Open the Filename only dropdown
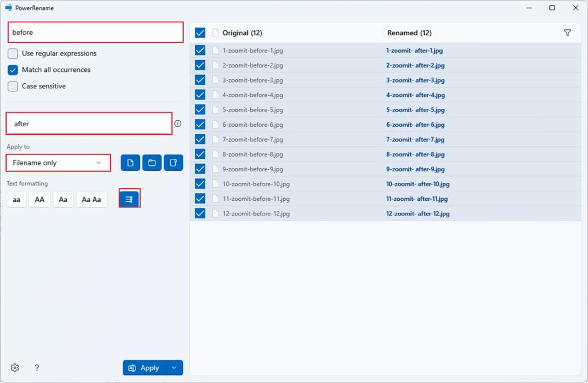 coord(58,163)
